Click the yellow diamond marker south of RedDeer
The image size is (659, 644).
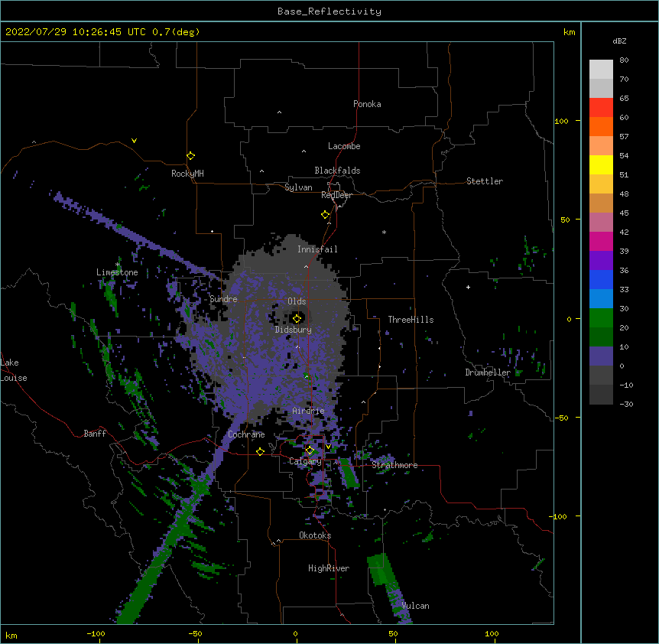(x=326, y=215)
